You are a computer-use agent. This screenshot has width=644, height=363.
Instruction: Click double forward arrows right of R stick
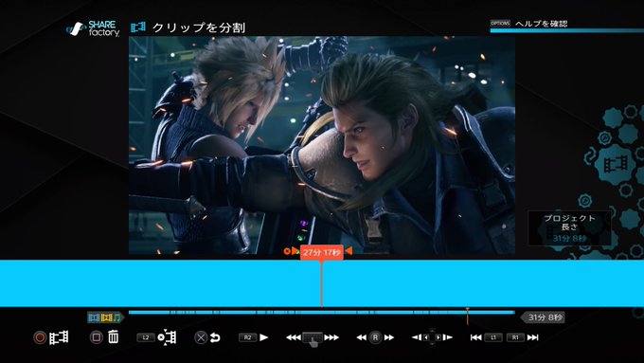coord(389,337)
